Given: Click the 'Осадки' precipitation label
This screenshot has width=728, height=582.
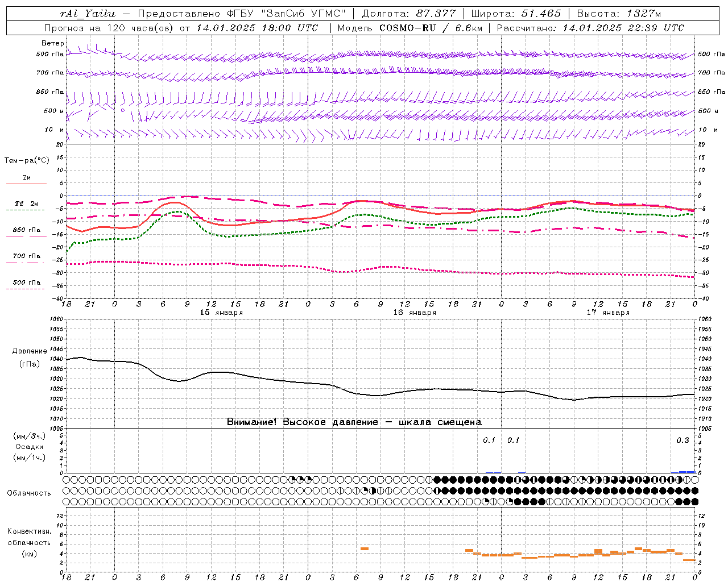Looking at the screenshot, I should tap(30, 447).
